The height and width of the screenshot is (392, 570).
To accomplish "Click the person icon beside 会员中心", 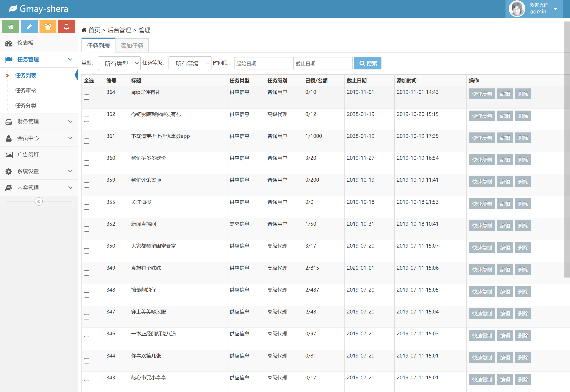I will click(x=9, y=138).
